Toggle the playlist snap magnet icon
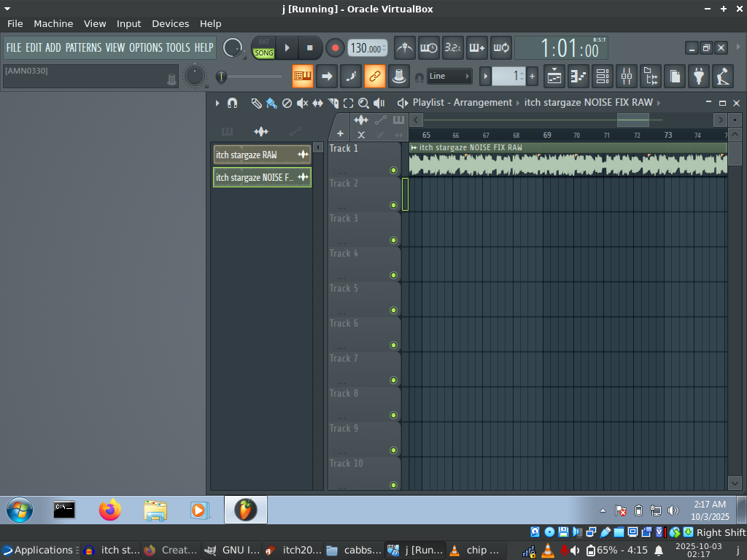747x560 pixels. 232,103
